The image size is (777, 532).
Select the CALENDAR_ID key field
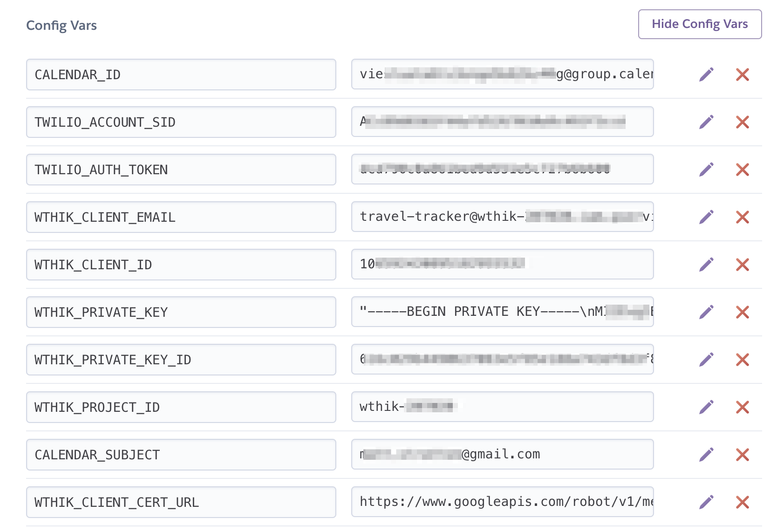pyautogui.click(x=181, y=74)
